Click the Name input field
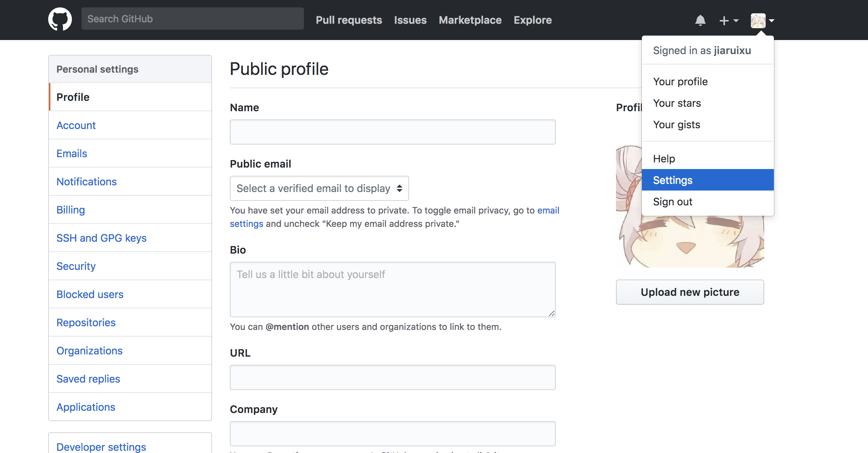Image resolution: width=868 pixels, height=453 pixels. (x=392, y=132)
